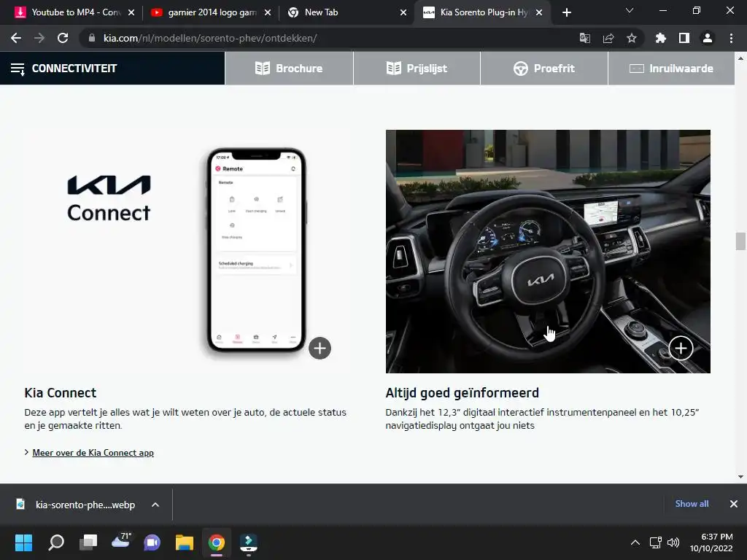Open the Brochure tab
Viewport: 747px width, 560px height.
coord(289,69)
